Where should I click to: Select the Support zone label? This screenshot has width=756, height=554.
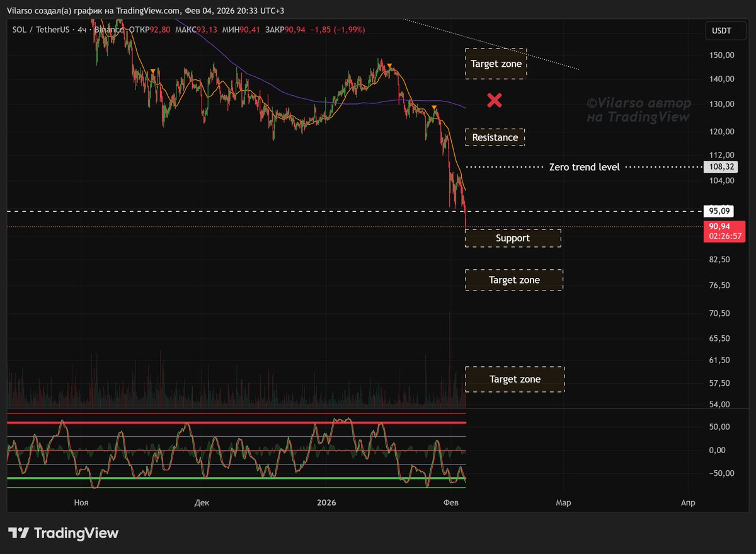(x=513, y=238)
